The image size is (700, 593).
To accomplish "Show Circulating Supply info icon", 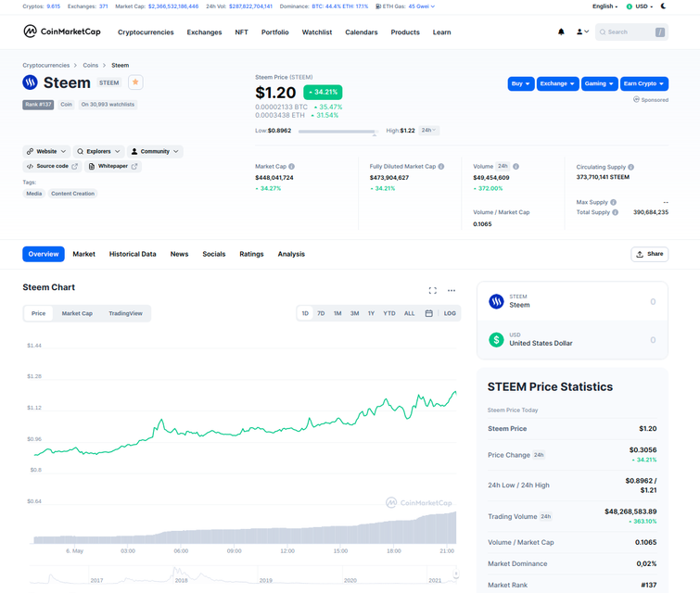I will pyautogui.click(x=630, y=167).
